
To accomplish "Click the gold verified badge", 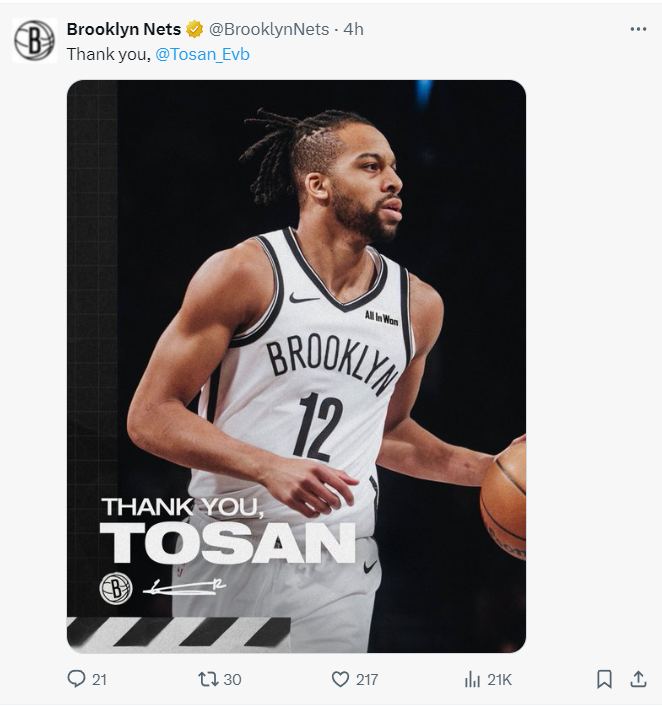I will (x=195, y=30).
